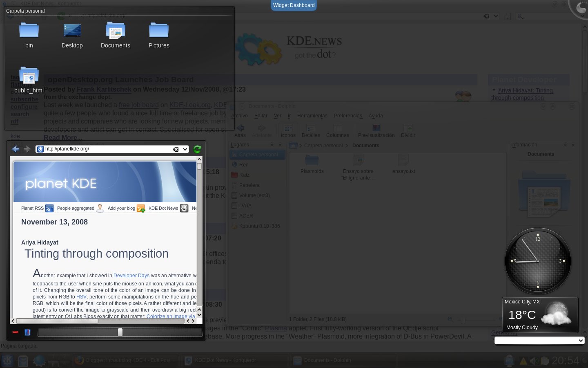
Task: Click the volume speaker icon in system tray
Action: (534, 361)
